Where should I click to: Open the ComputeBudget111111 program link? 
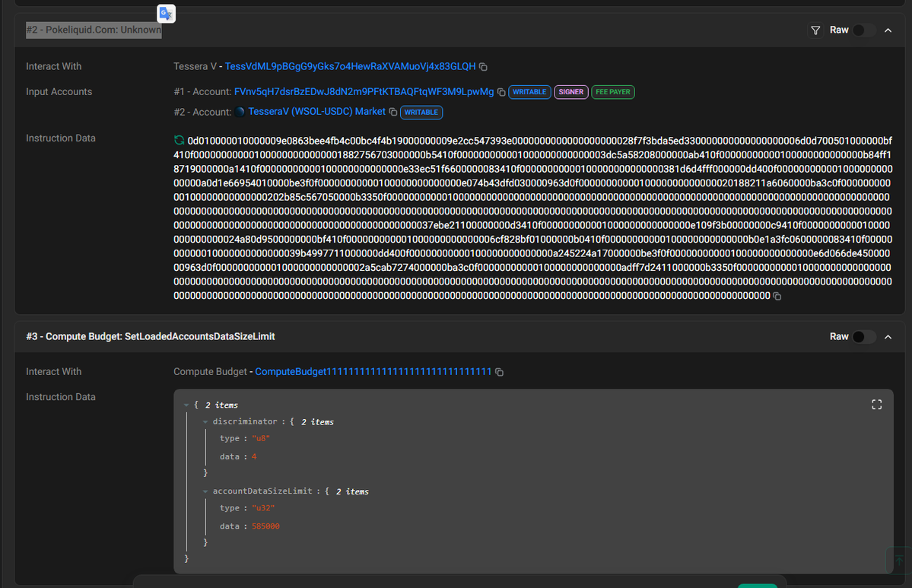373,372
